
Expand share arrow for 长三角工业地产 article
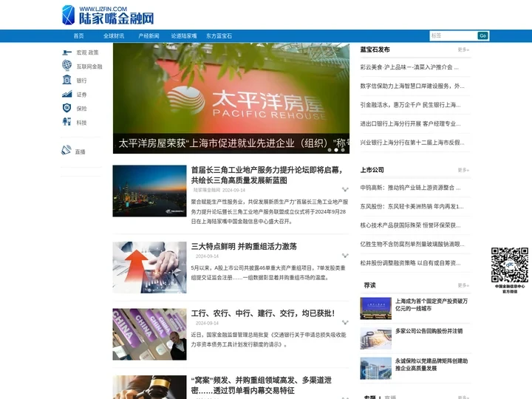tap(345, 189)
